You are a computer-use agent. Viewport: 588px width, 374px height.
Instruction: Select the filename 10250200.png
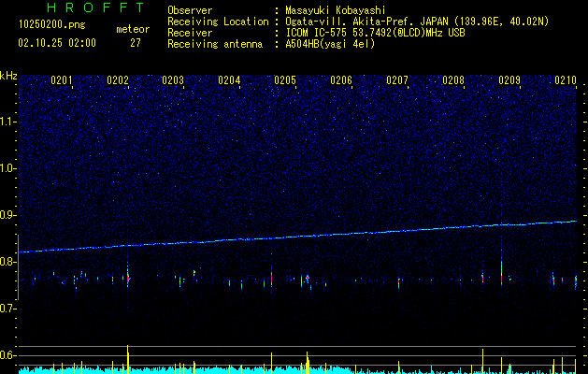pyautogui.click(x=52, y=25)
